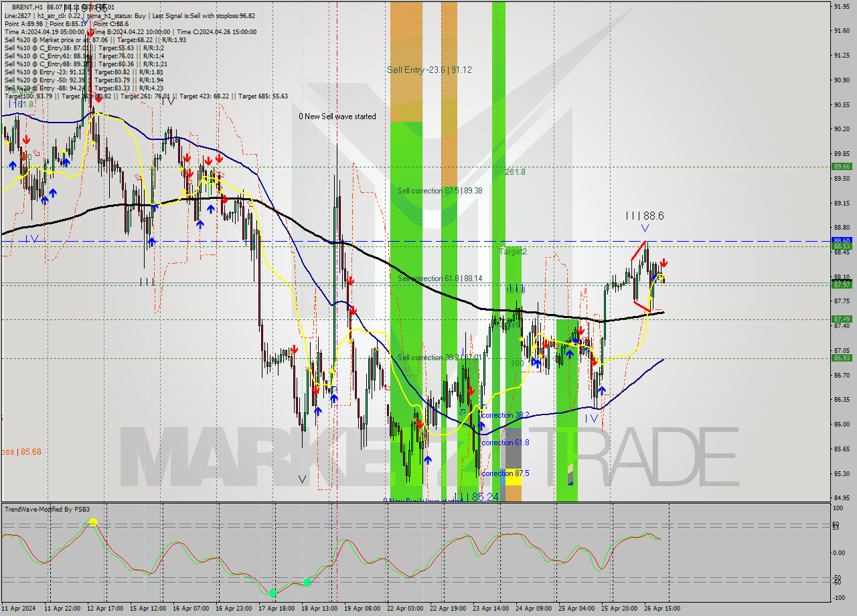Select the 'Sell correction 61.8 | 88.14' label
This screenshot has width=857, height=616.
point(440,279)
